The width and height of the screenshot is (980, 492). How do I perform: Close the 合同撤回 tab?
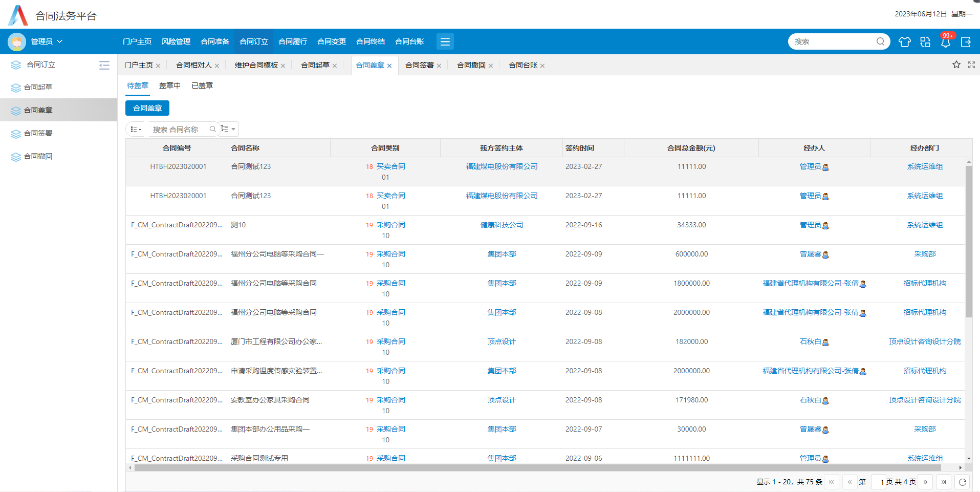coord(491,66)
